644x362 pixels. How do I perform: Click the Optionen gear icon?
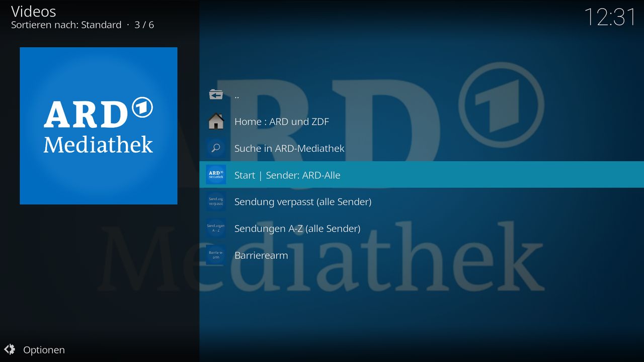tap(10, 349)
